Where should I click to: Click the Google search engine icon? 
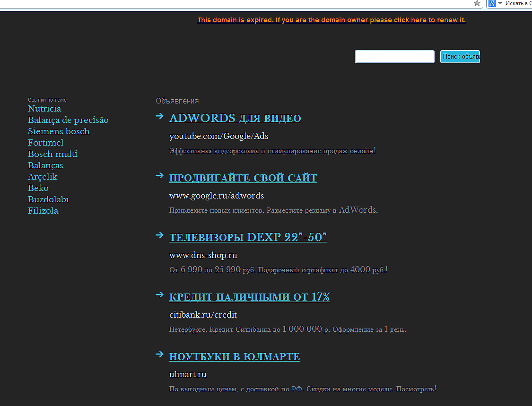click(x=492, y=3)
